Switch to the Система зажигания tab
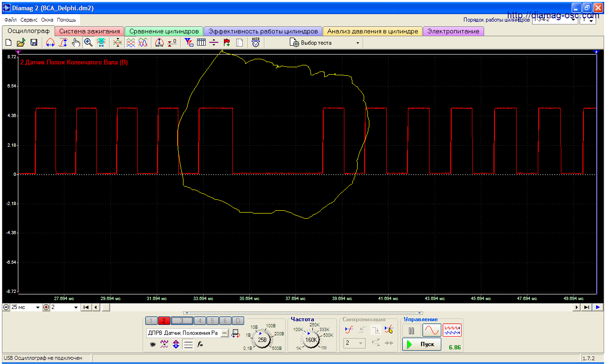The image size is (606, 364). pyautogui.click(x=90, y=31)
